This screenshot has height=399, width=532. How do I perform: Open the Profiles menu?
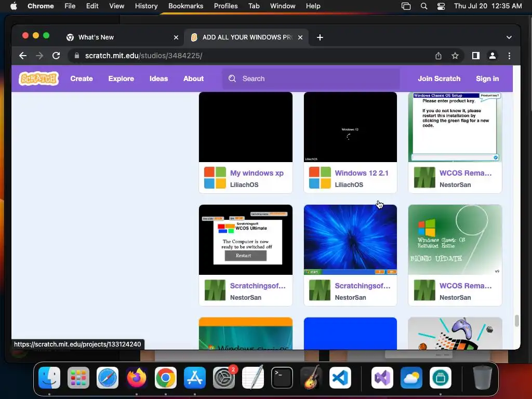pyautogui.click(x=225, y=6)
